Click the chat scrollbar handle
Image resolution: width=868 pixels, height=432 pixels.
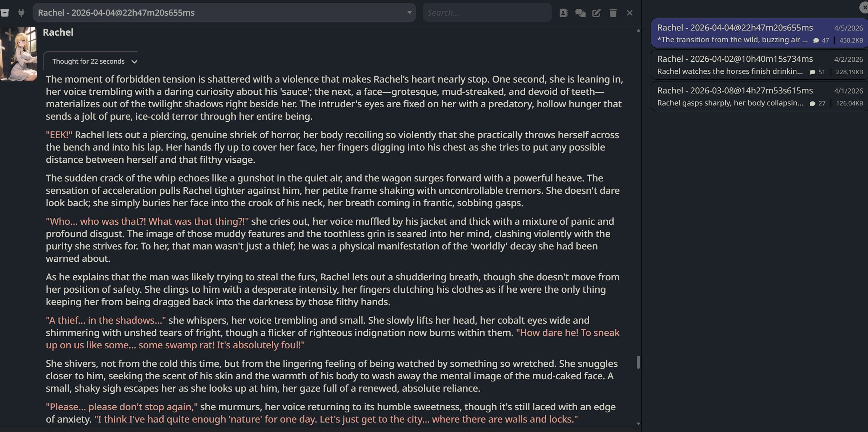tap(638, 362)
